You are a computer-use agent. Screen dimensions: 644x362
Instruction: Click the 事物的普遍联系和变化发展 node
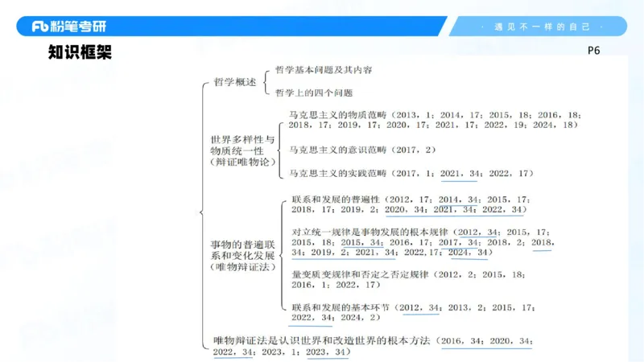(x=243, y=256)
